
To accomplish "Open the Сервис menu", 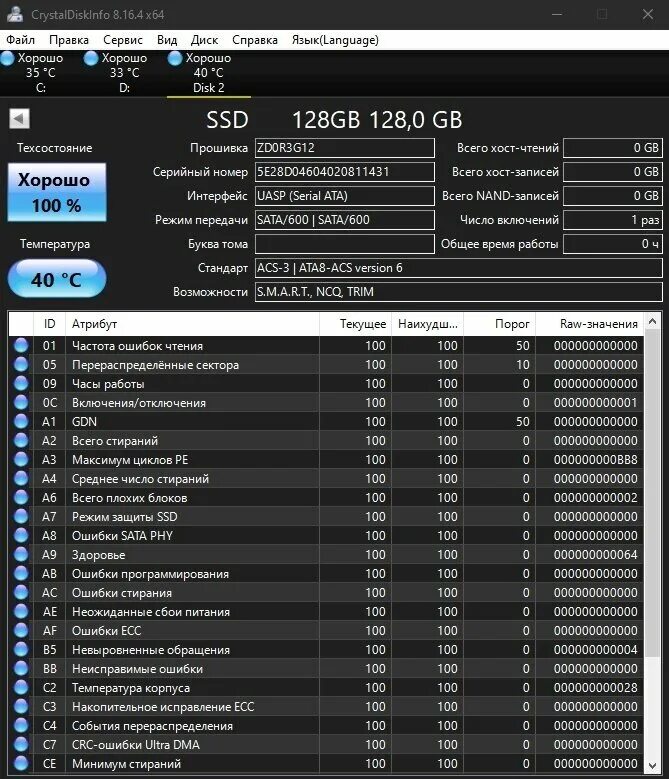I will 123,40.
